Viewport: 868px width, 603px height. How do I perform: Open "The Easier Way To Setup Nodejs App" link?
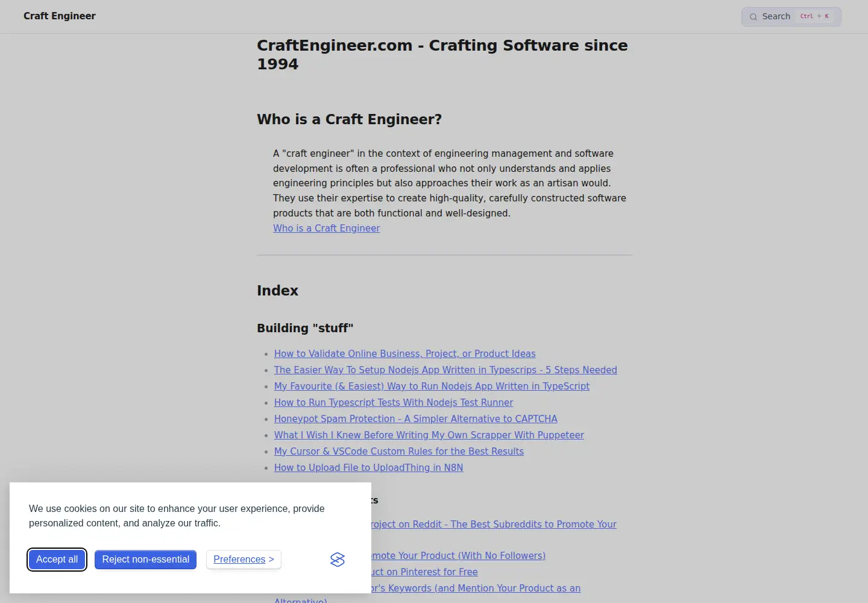pos(445,370)
